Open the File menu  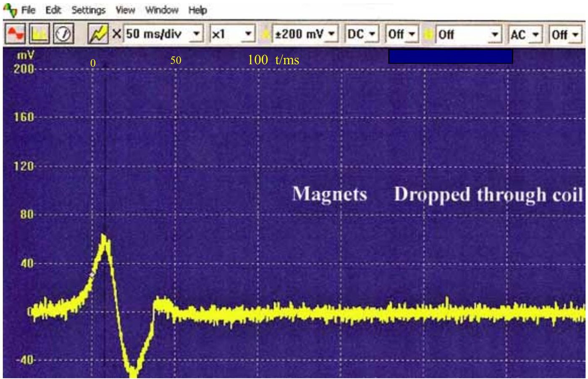tap(28, 10)
